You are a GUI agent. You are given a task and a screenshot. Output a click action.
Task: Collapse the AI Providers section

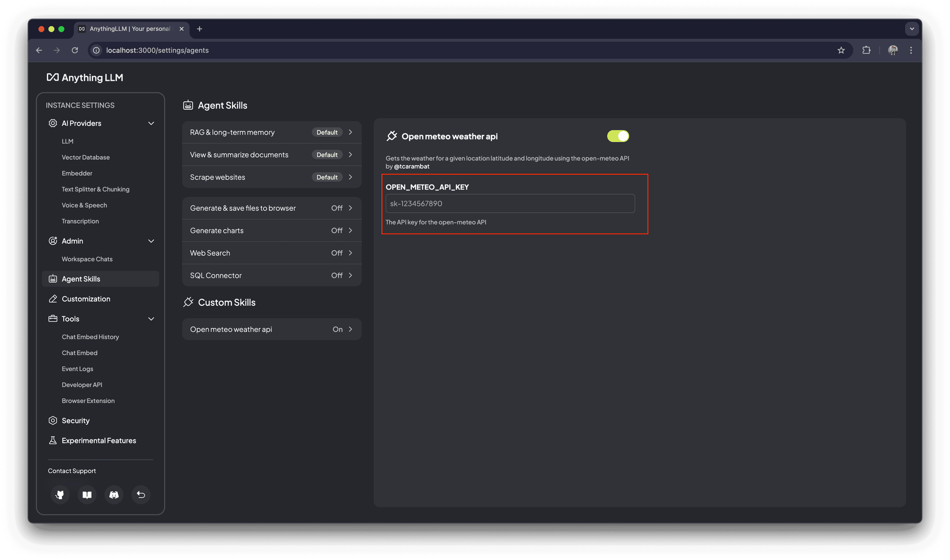[151, 123]
